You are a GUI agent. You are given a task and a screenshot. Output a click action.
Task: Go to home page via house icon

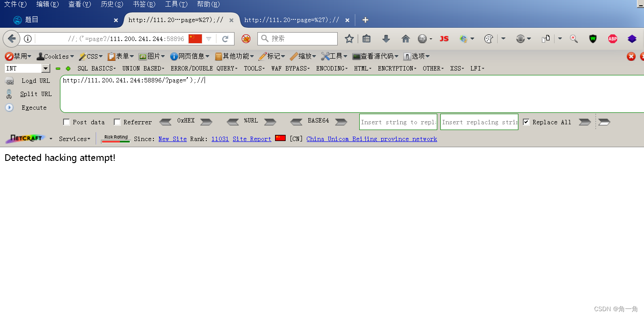406,39
